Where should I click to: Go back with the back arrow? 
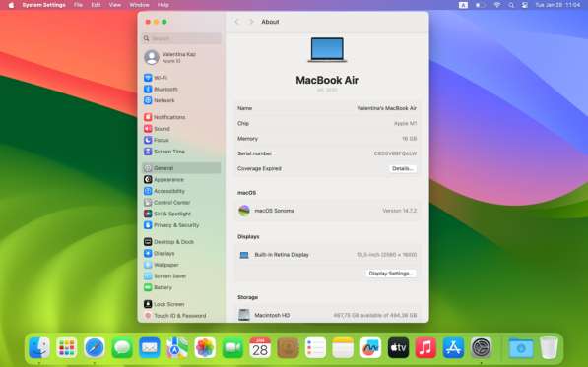click(237, 22)
